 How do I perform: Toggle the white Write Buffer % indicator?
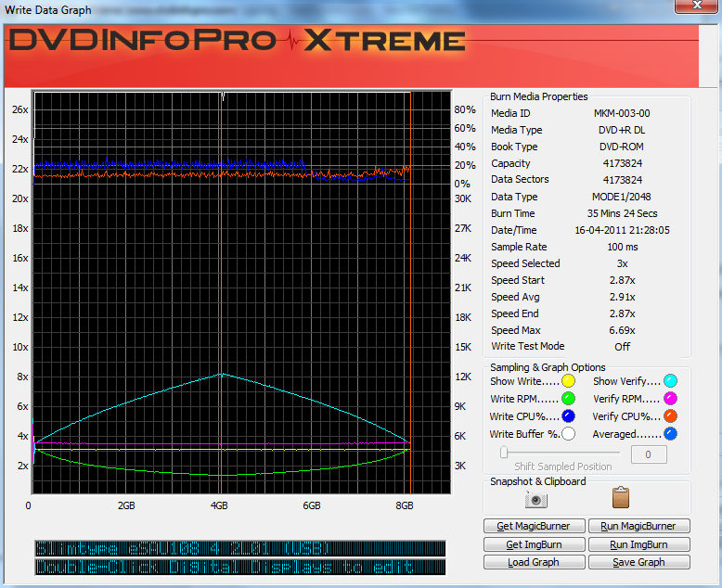[x=568, y=434]
